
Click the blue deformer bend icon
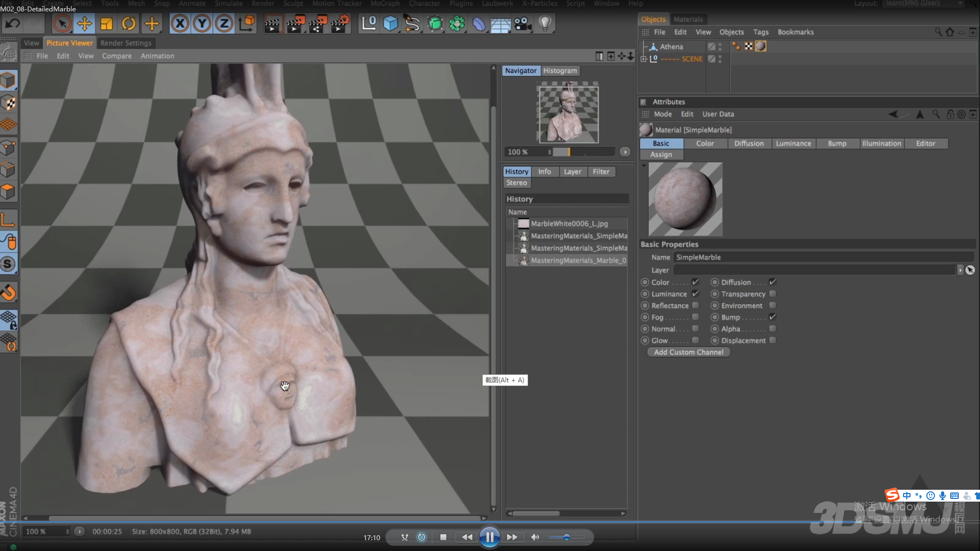[479, 24]
